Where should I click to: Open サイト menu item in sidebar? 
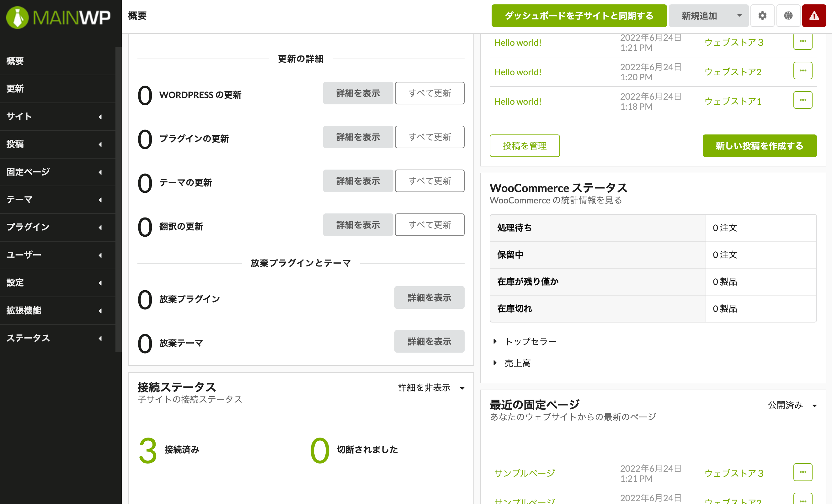58,117
